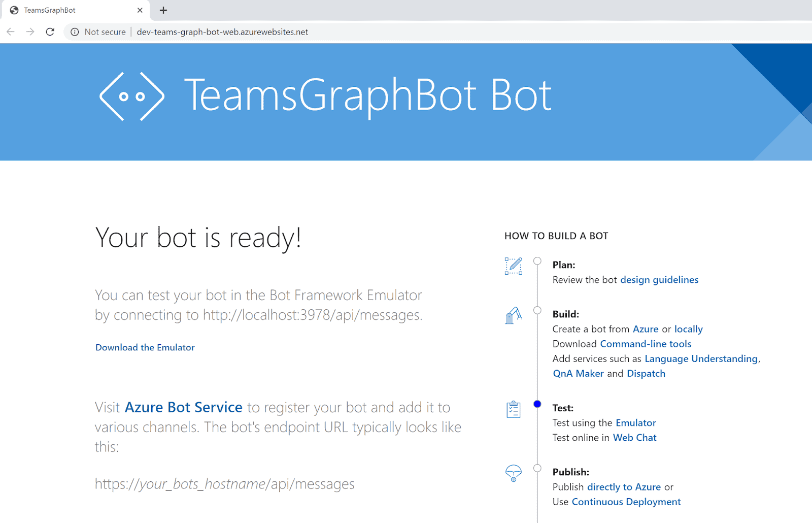Viewport: 812px width, 523px height.
Task: Open a new browser tab
Action: pyautogui.click(x=162, y=10)
